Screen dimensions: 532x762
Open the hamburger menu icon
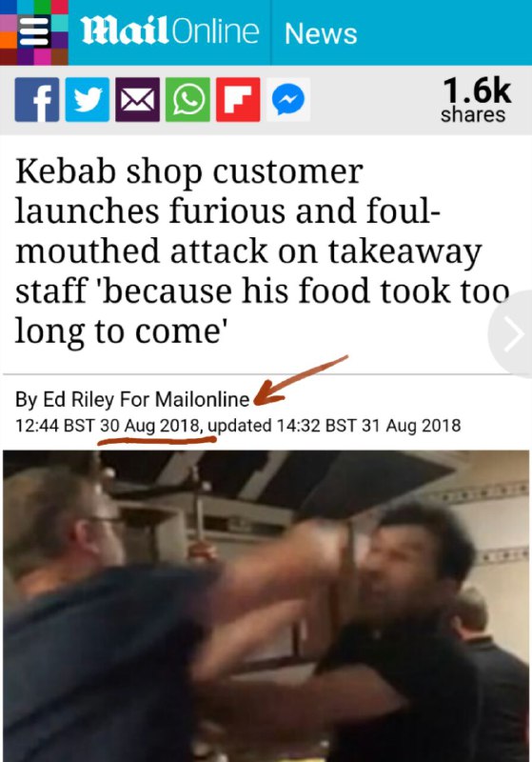[x=33, y=31]
